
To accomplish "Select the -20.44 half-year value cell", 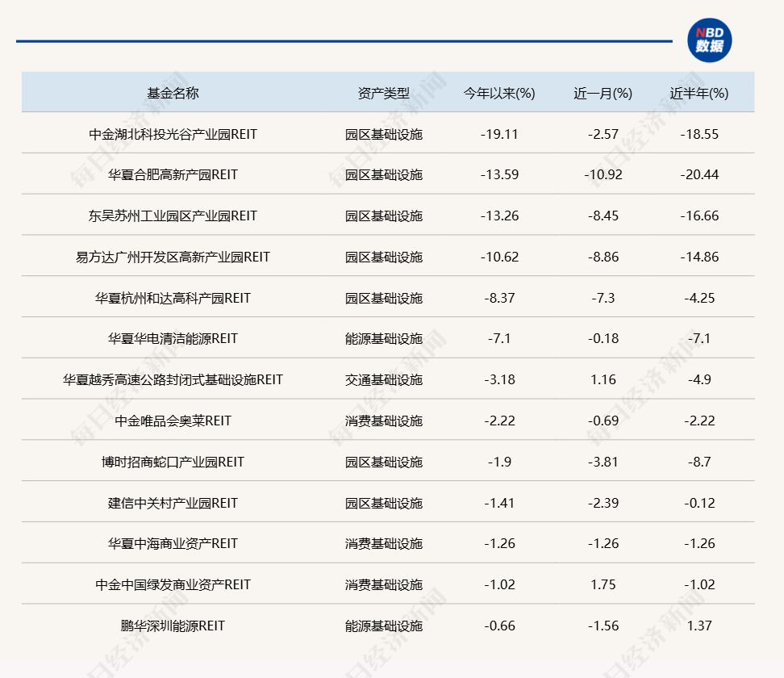I will tap(699, 174).
